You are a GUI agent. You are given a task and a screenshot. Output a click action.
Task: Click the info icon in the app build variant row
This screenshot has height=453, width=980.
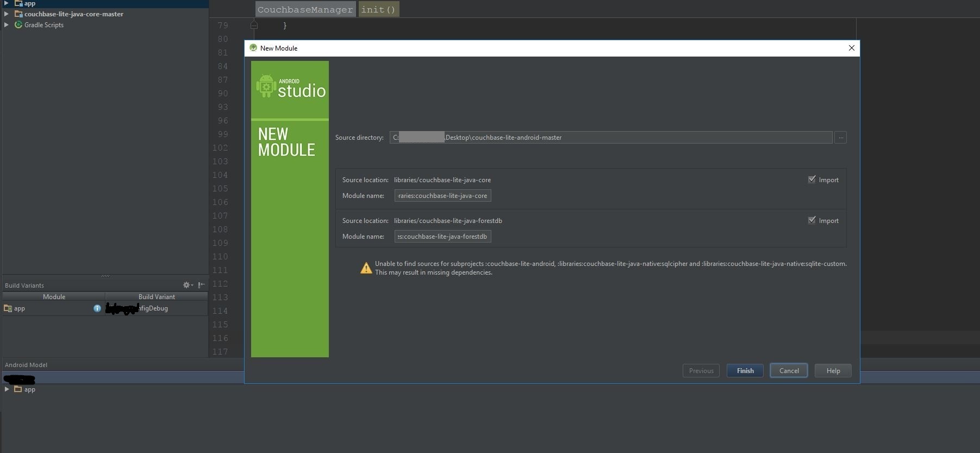[97, 308]
